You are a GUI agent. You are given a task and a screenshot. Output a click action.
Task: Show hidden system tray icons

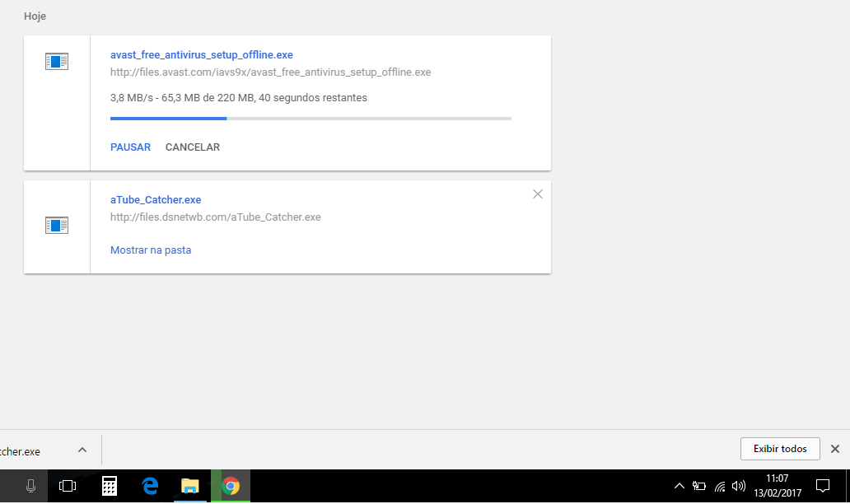[x=679, y=486]
